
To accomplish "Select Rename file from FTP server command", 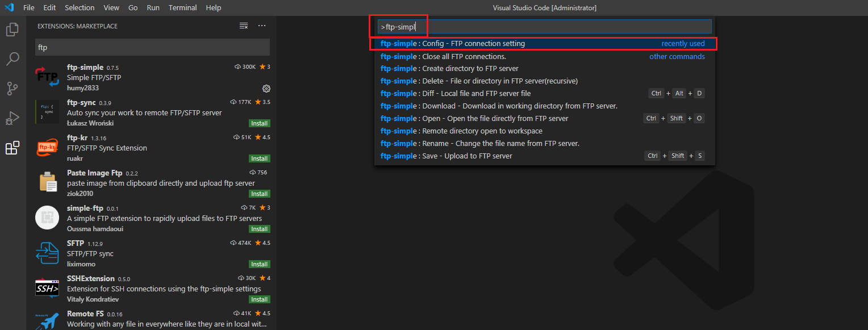I will pos(544,144).
